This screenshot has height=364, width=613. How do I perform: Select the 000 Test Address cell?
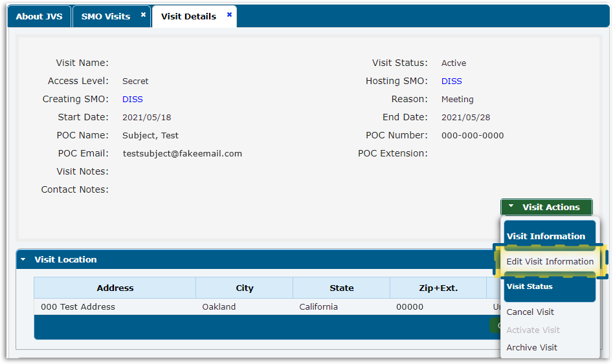(115, 306)
